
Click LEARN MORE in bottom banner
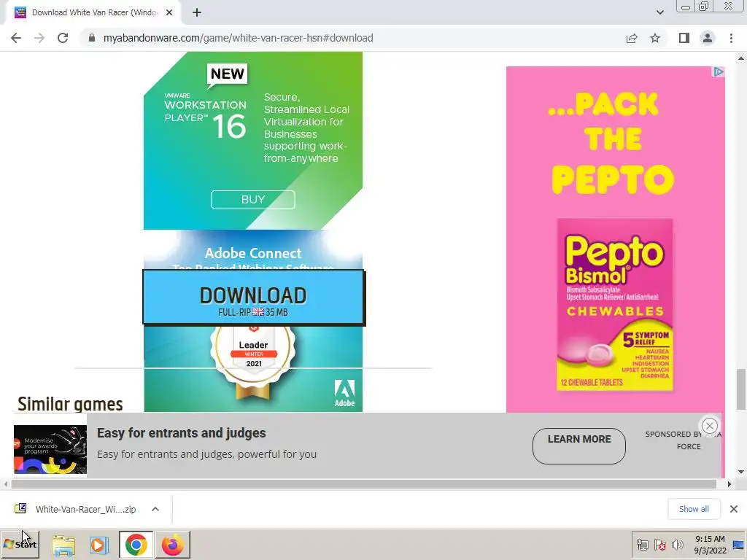click(578, 446)
